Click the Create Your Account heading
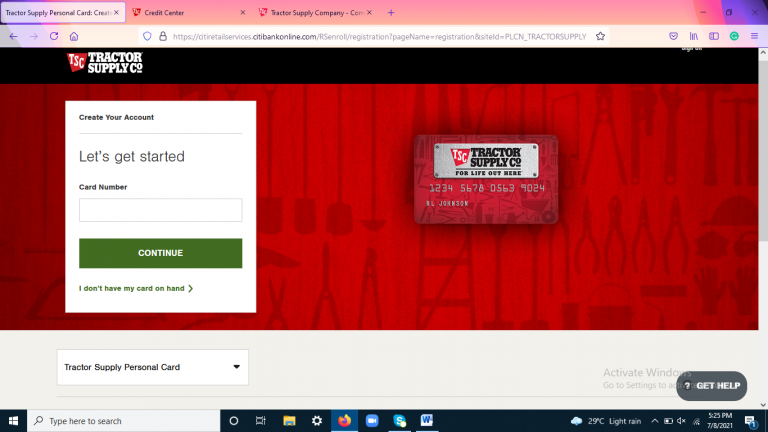This screenshot has width=768, height=432. 117,118
